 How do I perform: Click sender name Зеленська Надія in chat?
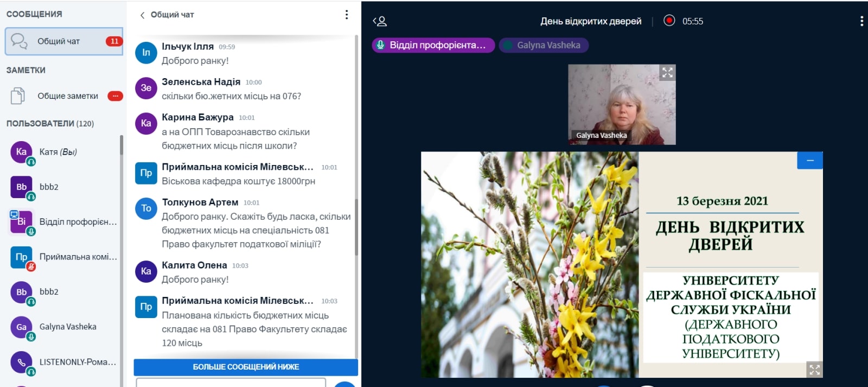(201, 82)
